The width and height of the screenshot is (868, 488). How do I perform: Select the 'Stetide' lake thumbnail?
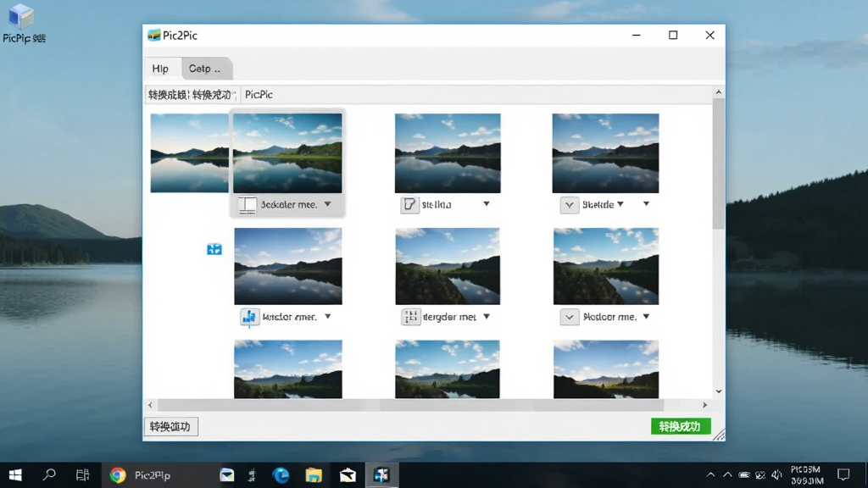[x=605, y=153]
